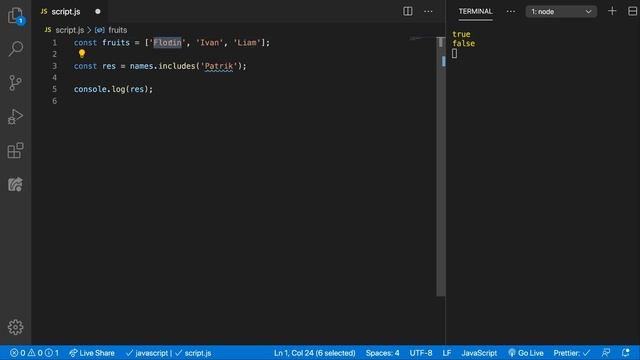Click names.includes on line 3
The width and height of the screenshot is (640, 360).
[x=162, y=66]
